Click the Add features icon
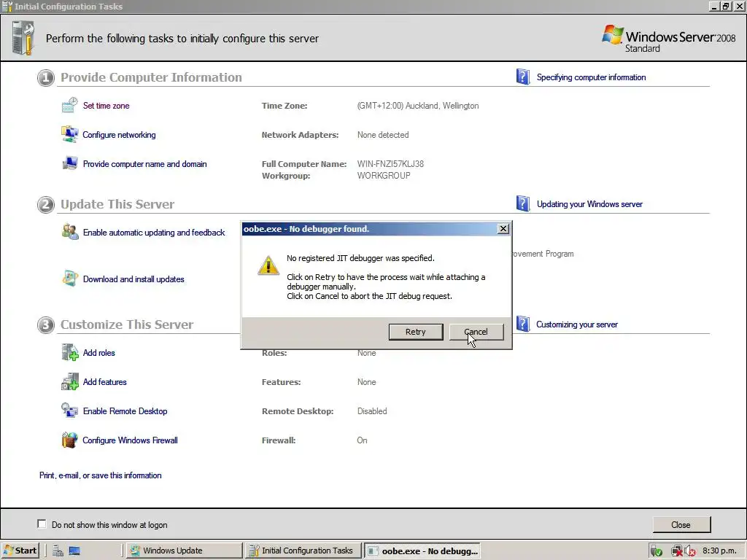Screen dimensions: 747x560 [x=70, y=381]
